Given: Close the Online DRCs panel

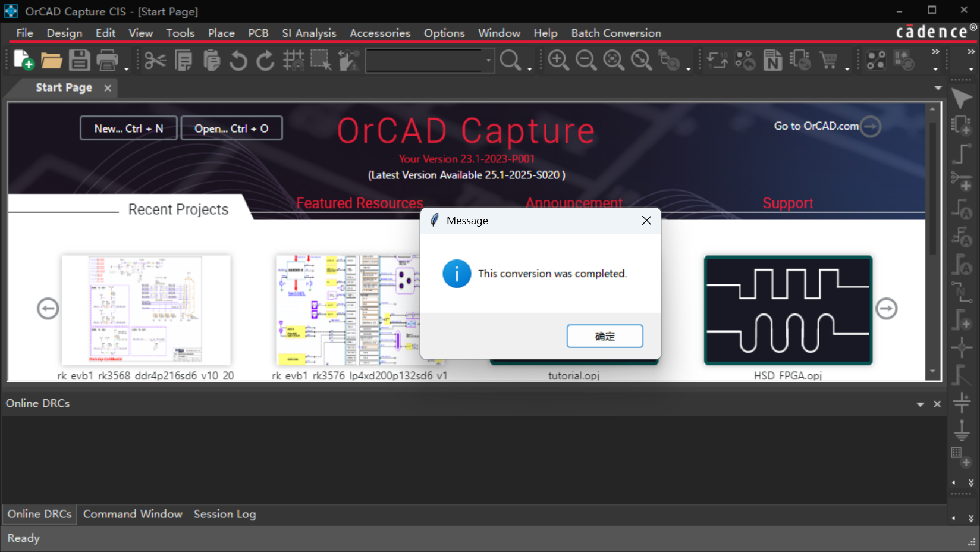Looking at the screenshot, I should [937, 404].
